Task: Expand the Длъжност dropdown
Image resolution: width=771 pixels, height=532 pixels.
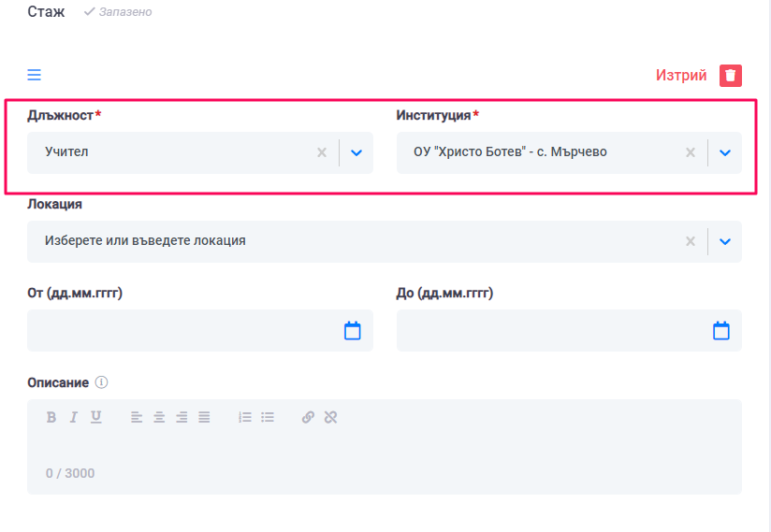Action: point(356,152)
